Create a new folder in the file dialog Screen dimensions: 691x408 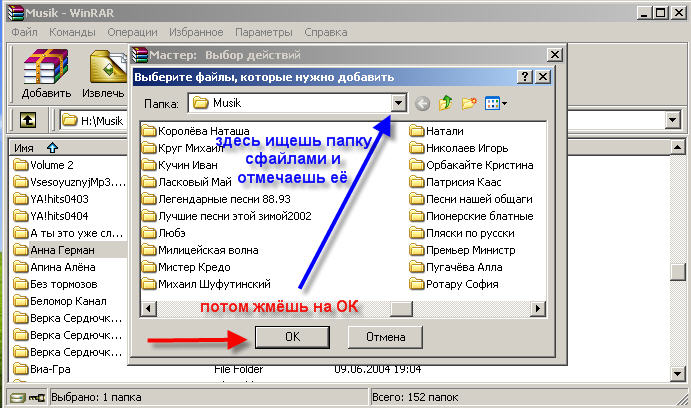click(x=469, y=103)
